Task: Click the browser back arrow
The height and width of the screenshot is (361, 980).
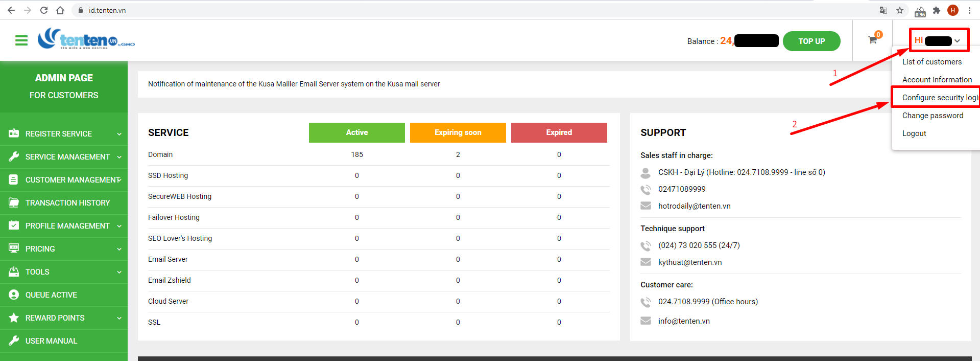Action: [11, 10]
